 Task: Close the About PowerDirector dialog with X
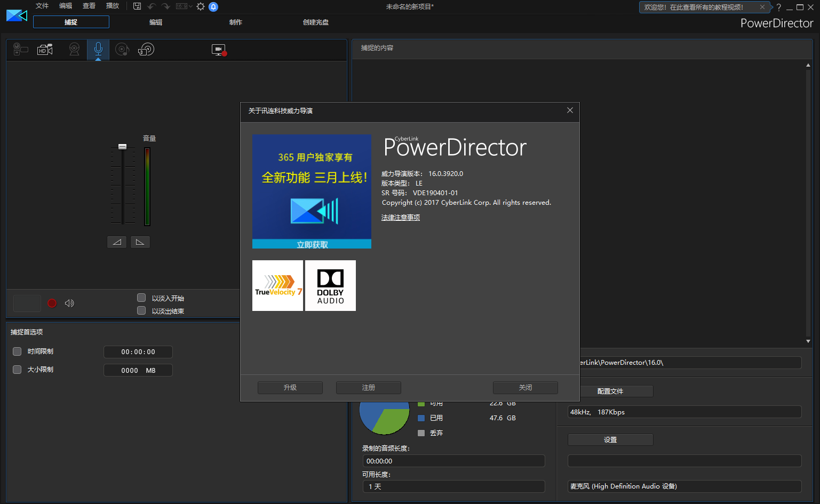[x=570, y=110]
